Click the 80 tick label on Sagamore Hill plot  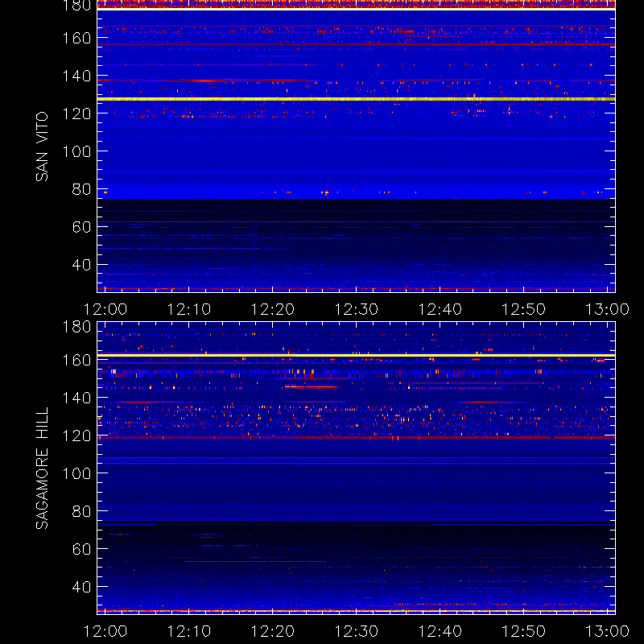tap(81, 511)
